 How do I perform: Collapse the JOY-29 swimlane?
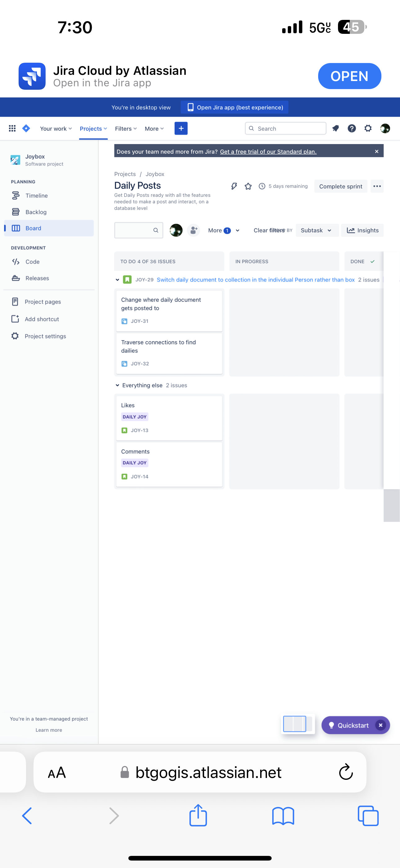click(x=117, y=280)
